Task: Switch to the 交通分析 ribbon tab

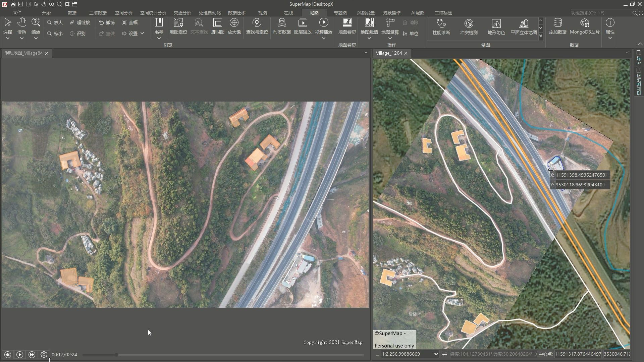Action: coord(182,13)
